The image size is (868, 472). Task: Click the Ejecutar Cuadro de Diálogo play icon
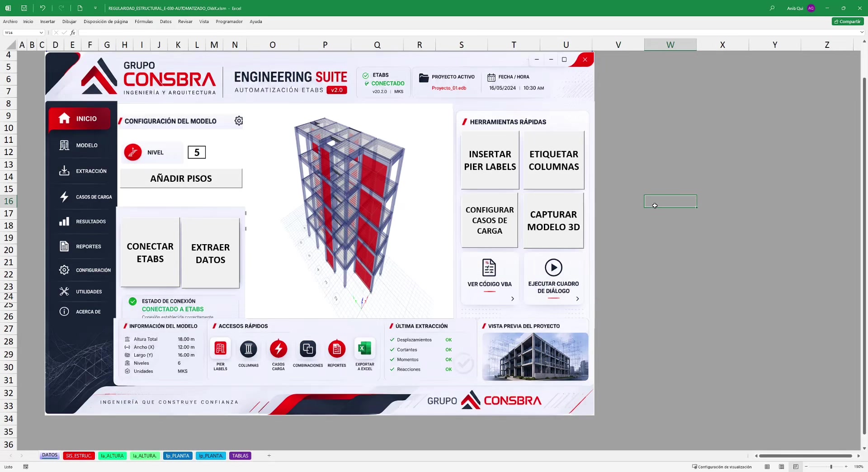click(553, 268)
